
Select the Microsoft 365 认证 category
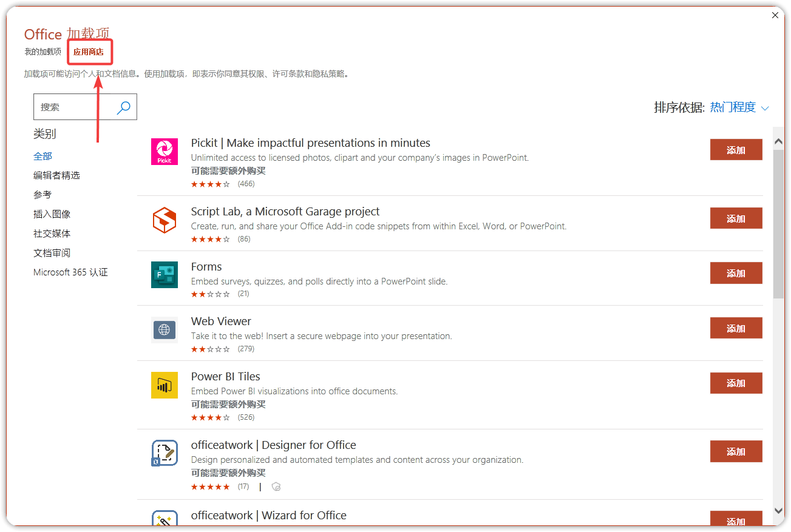(70, 272)
